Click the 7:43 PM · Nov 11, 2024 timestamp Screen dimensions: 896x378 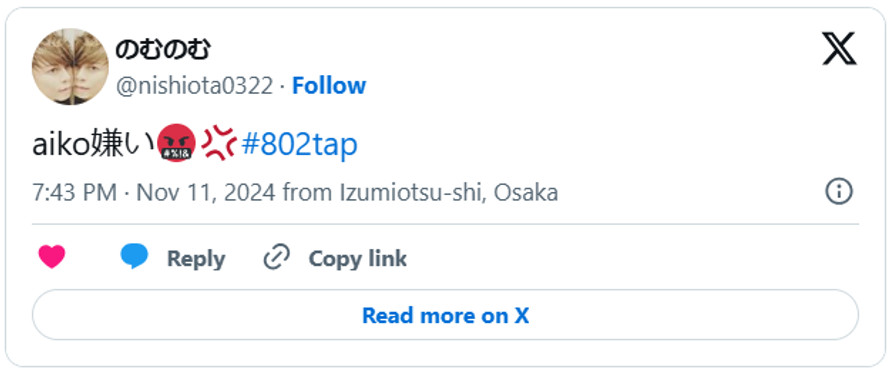click(x=154, y=192)
